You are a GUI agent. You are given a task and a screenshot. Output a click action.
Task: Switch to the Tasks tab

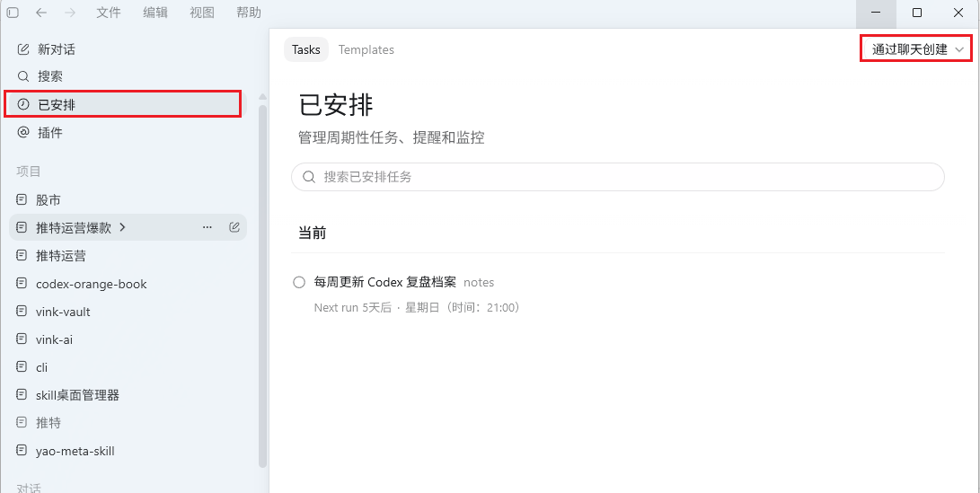(306, 49)
